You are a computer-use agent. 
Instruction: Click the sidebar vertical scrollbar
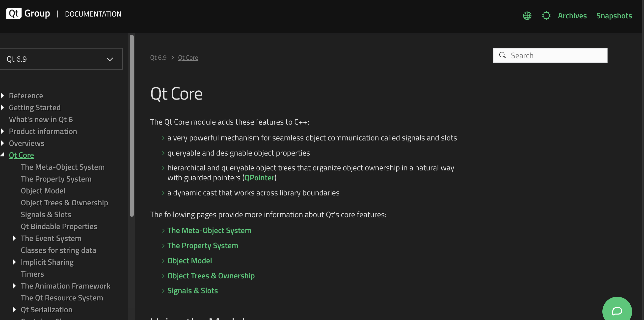pyautogui.click(x=132, y=126)
